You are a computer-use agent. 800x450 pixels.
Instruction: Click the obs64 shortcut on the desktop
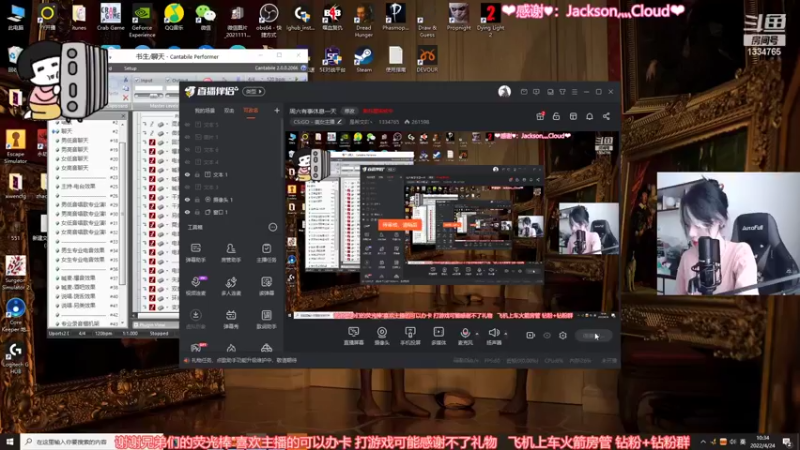click(268, 20)
